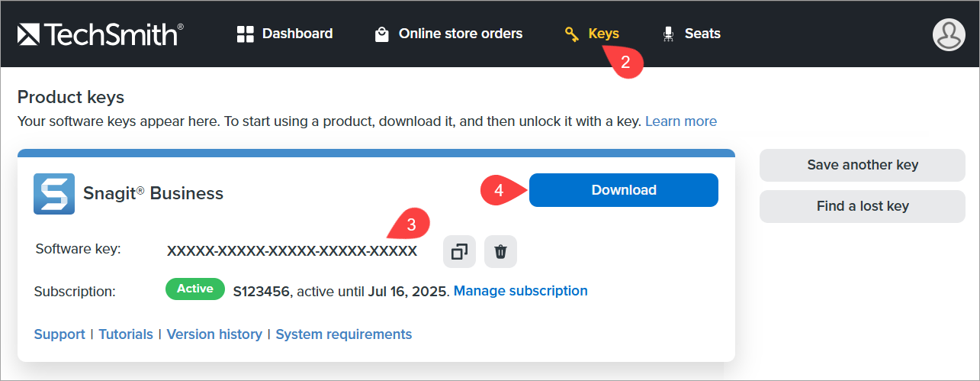Open the Version history link
980x381 pixels.
(214, 334)
